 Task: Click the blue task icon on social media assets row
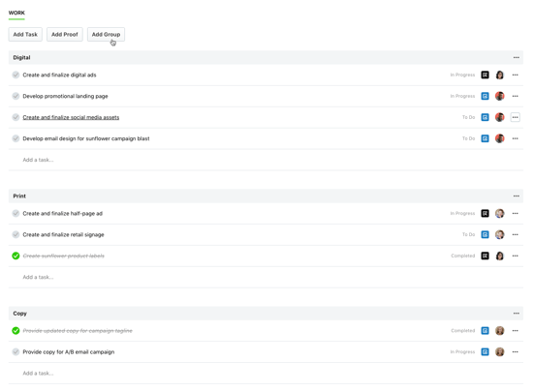486,117
